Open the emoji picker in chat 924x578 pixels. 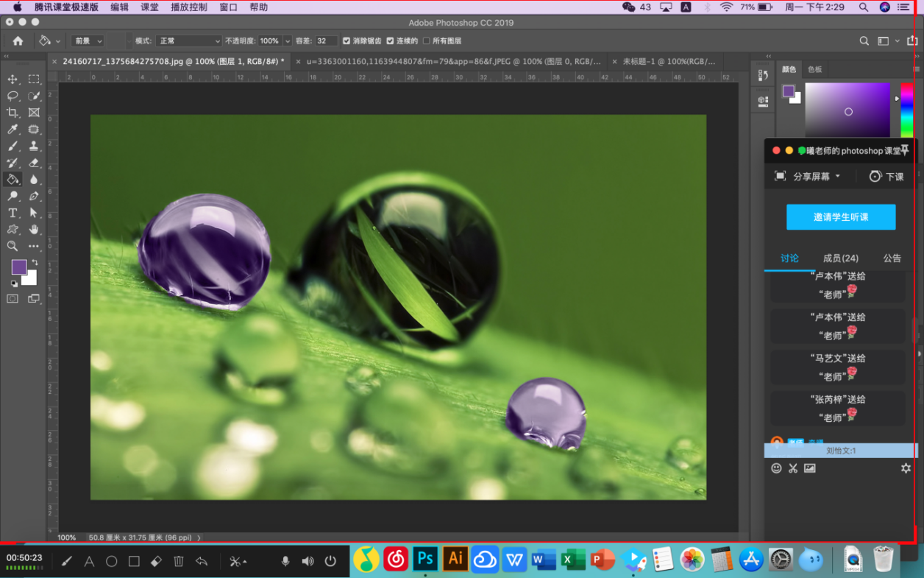pyautogui.click(x=776, y=468)
